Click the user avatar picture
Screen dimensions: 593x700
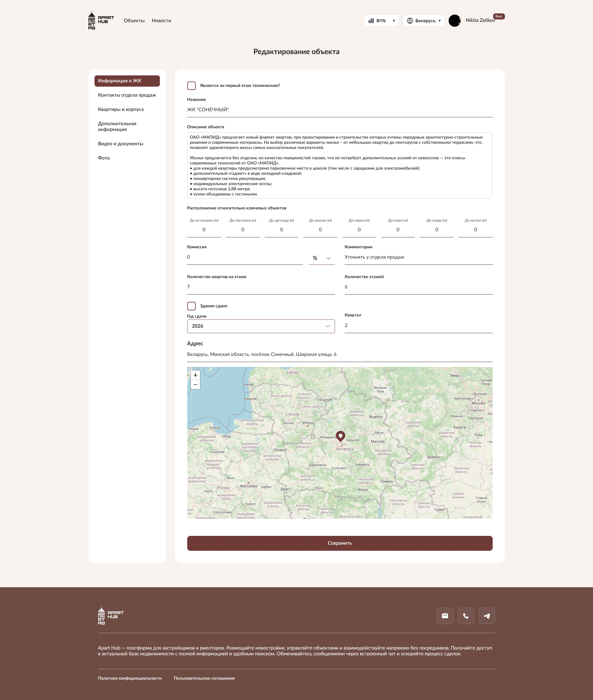tap(455, 21)
